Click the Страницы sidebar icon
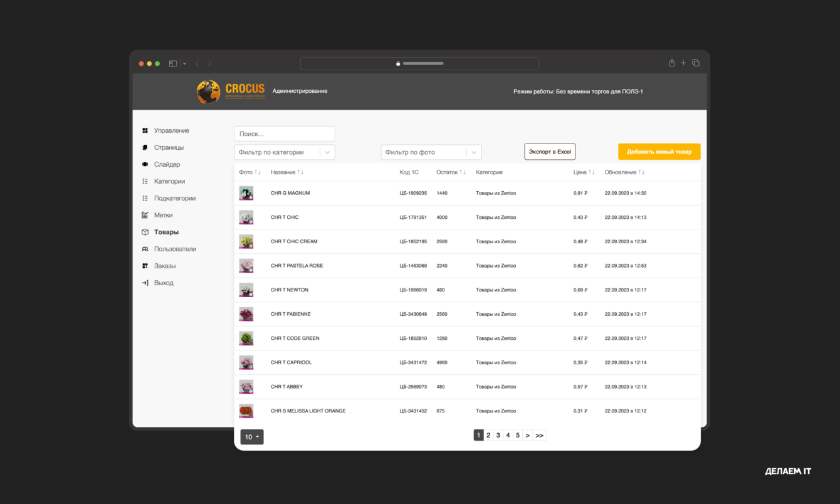The width and height of the screenshot is (840, 504). (x=145, y=147)
